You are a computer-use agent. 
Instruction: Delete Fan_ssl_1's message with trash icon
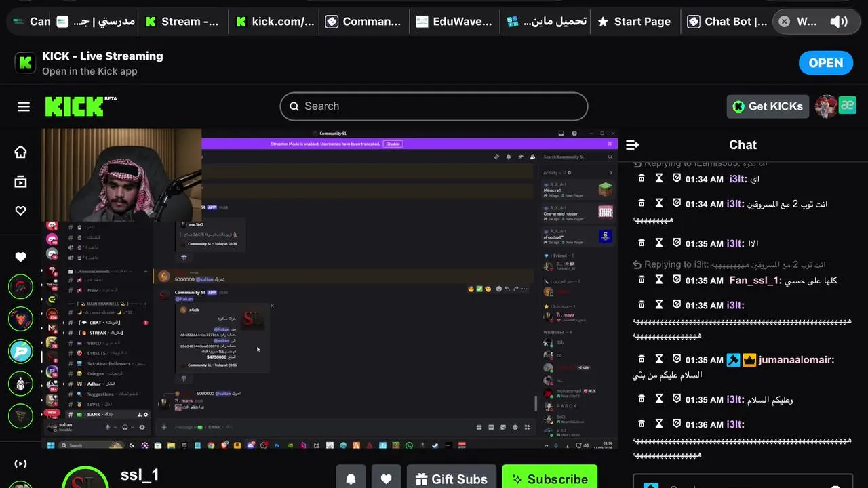[x=642, y=280]
